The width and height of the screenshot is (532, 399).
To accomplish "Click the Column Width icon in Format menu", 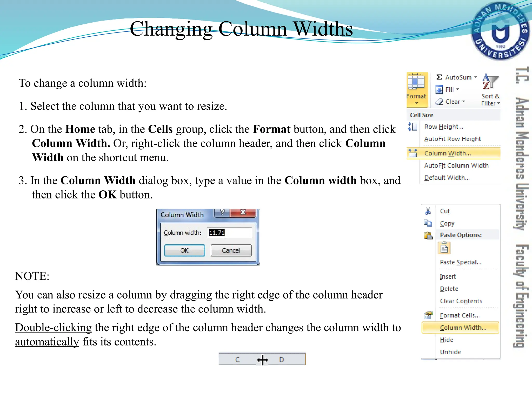I will pyautogui.click(x=413, y=153).
